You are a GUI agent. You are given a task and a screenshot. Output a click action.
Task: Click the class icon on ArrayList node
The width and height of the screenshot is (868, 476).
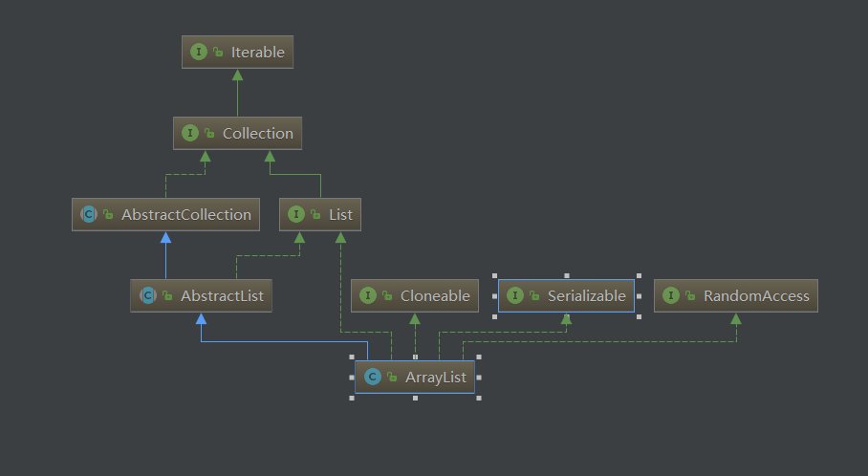371,378
